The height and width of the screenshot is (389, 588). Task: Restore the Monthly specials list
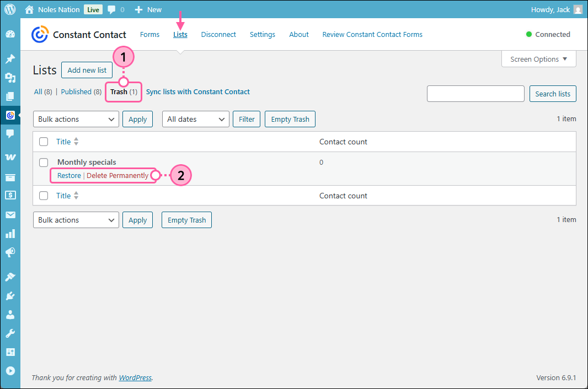tap(68, 175)
